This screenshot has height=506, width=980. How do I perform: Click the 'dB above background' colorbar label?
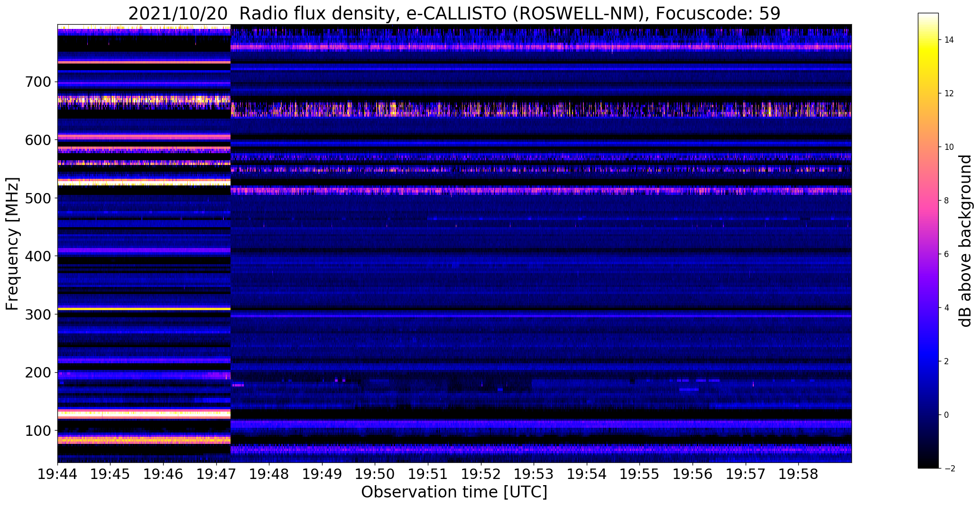pos(966,241)
